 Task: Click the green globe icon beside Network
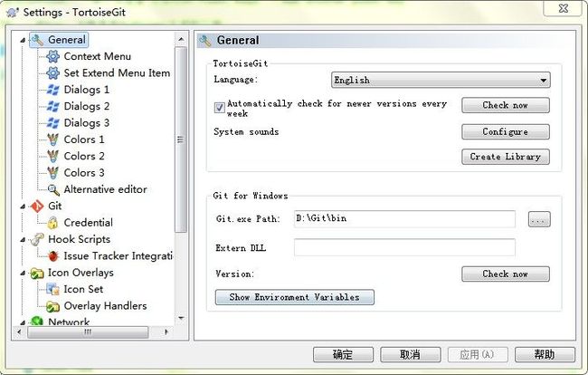pyautogui.click(x=37, y=322)
